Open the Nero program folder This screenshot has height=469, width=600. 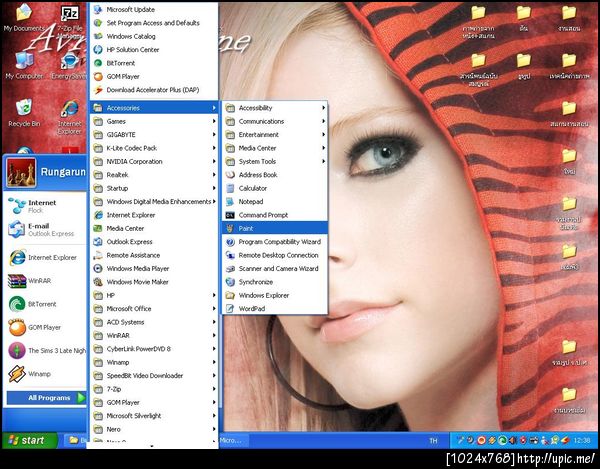click(154, 429)
